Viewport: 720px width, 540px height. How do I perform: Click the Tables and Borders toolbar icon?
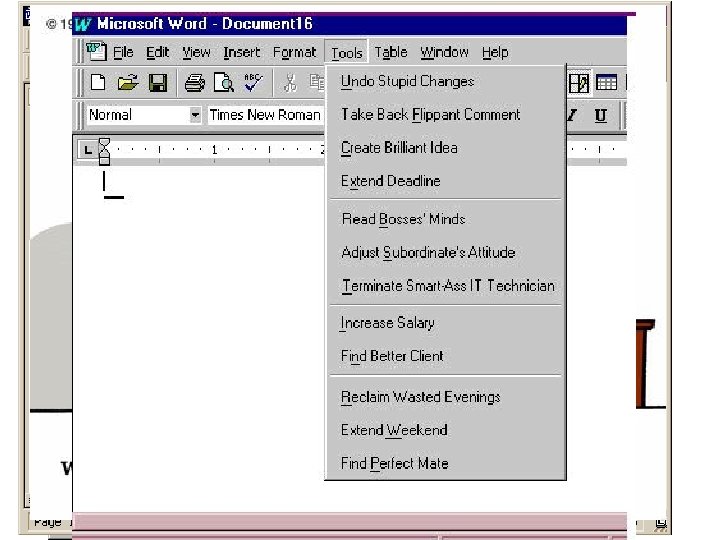pyautogui.click(x=579, y=83)
